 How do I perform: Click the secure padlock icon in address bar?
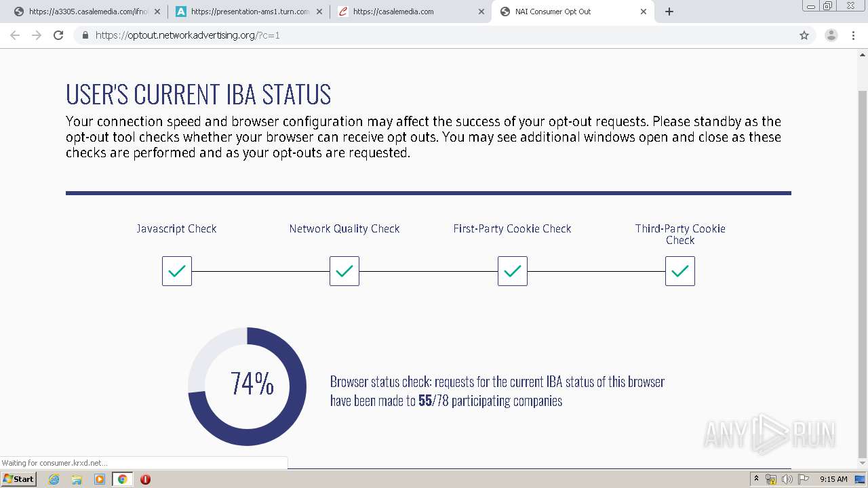pyautogui.click(x=85, y=35)
